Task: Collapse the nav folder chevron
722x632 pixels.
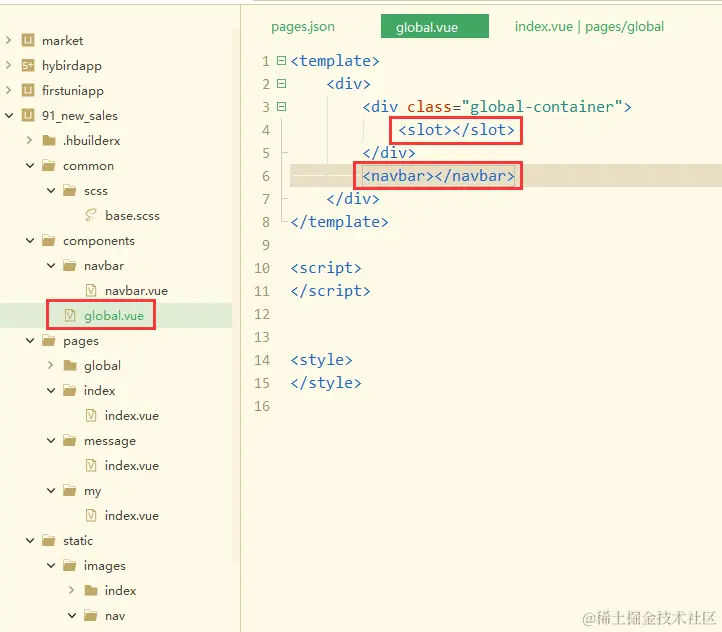Action: pyautogui.click(x=72, y=615)
